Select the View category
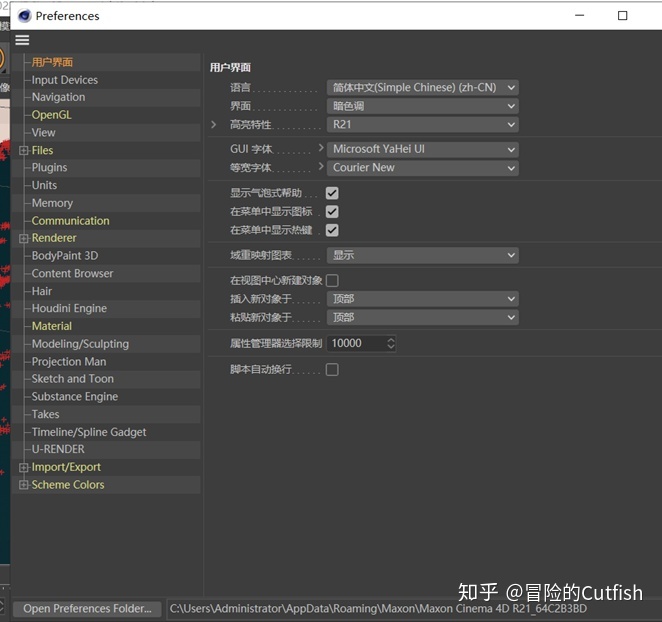The height and width of the screenshot is (622, 662). tap(43, 133)
